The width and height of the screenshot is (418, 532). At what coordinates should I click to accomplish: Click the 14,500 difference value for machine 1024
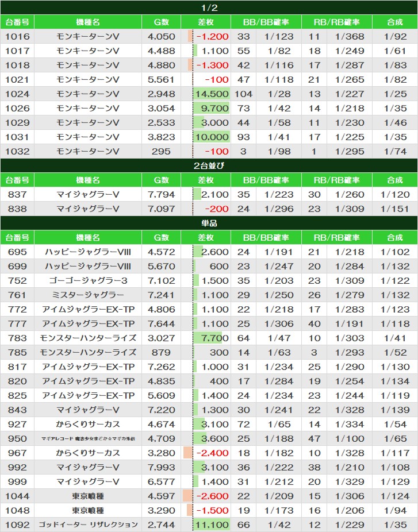tap(212, 94)
